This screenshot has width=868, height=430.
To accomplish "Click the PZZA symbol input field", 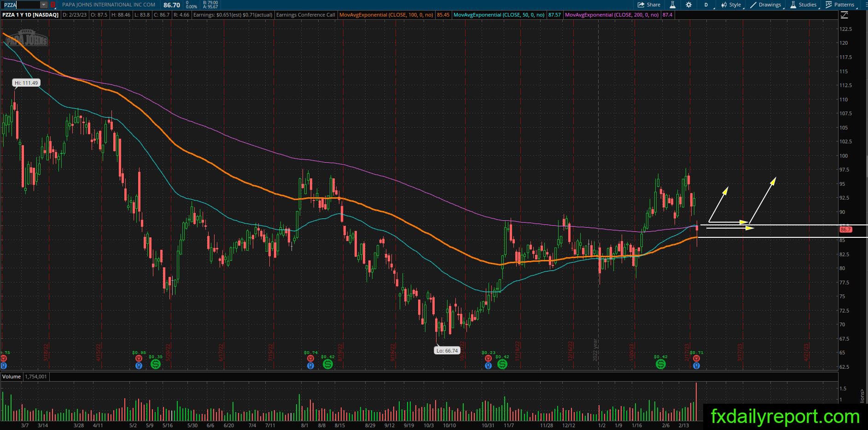I will pos(21,5).
